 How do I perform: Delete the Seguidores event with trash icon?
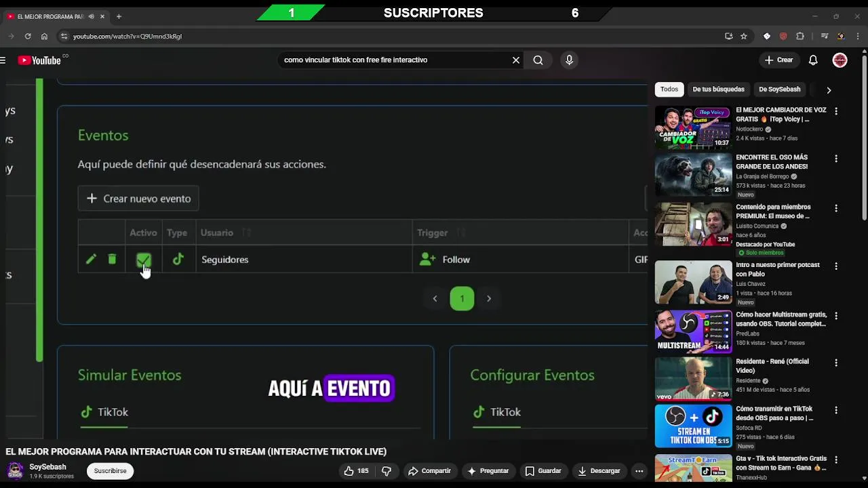tap(112, 260)
